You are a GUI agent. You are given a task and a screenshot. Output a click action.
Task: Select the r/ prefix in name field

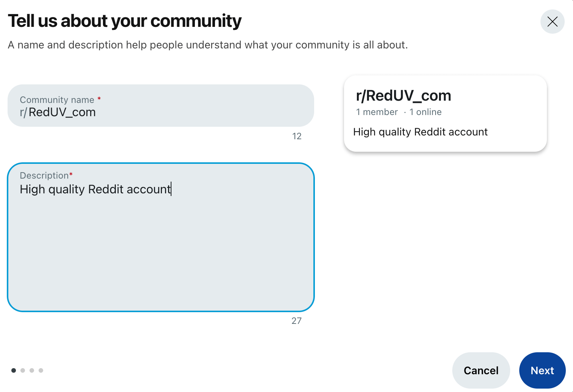click(23, 112)
